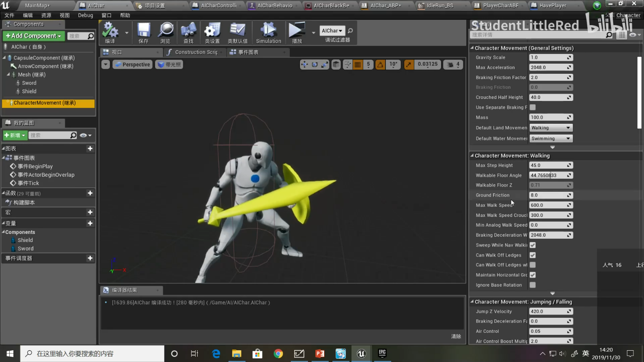Toggle grid snapping icon
Screen dimensions: 644x362
pyautogui.click(x=358, y=64)
